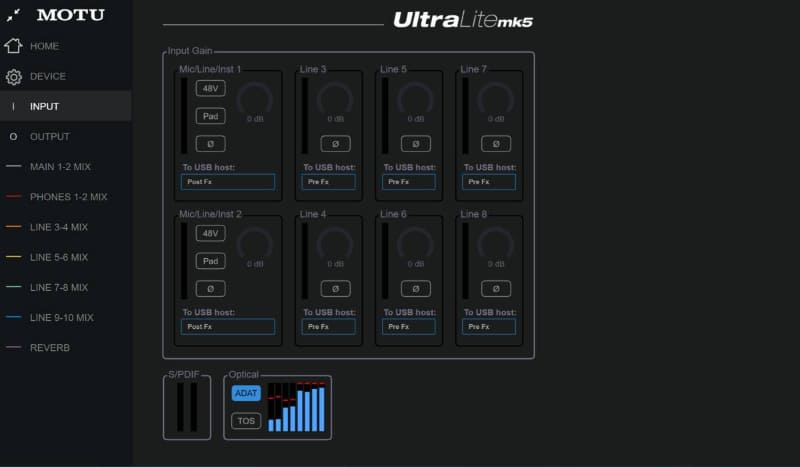Click the collapse arrows icon beside MOTU logo

(14, 15)
